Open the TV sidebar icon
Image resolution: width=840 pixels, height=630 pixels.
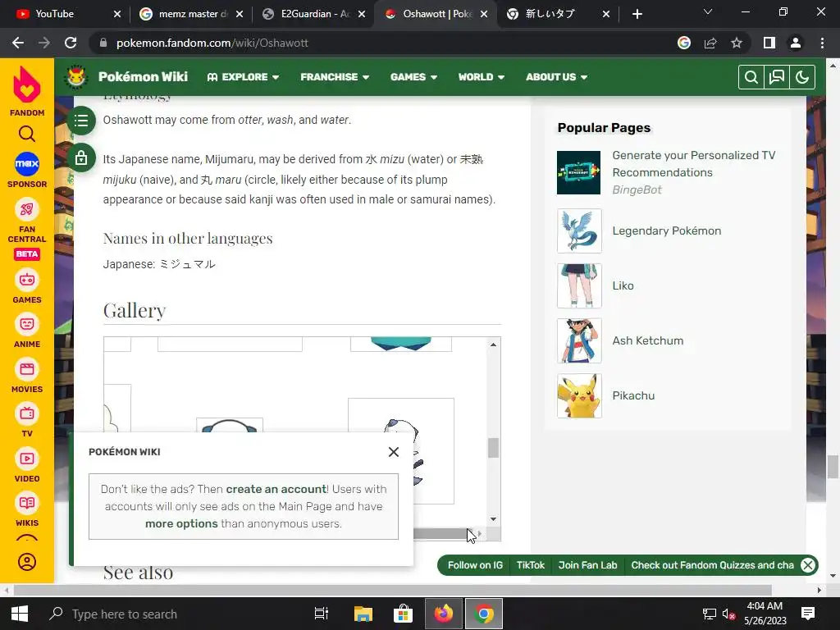pyautogui.click(x=27, y=413)
